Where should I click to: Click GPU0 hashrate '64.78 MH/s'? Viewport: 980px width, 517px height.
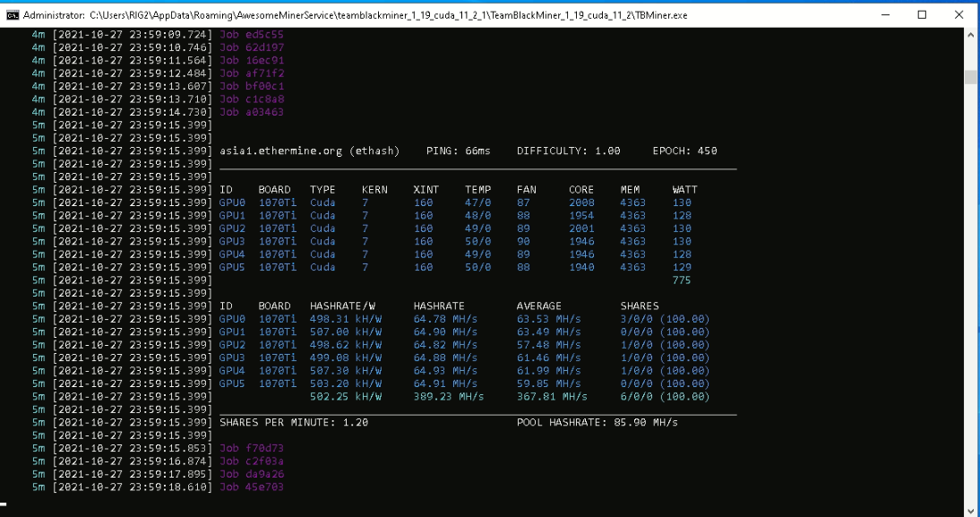click(x=445, y=319)
